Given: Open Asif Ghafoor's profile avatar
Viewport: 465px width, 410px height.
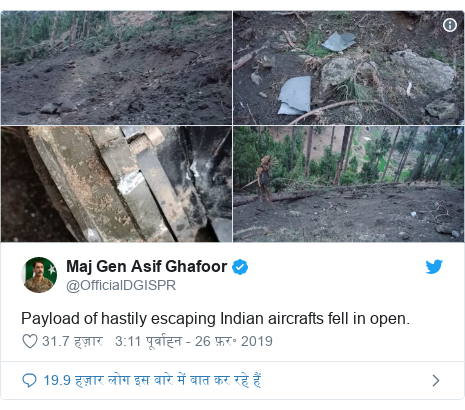Looking at the screenshot, I should (39, 275).
